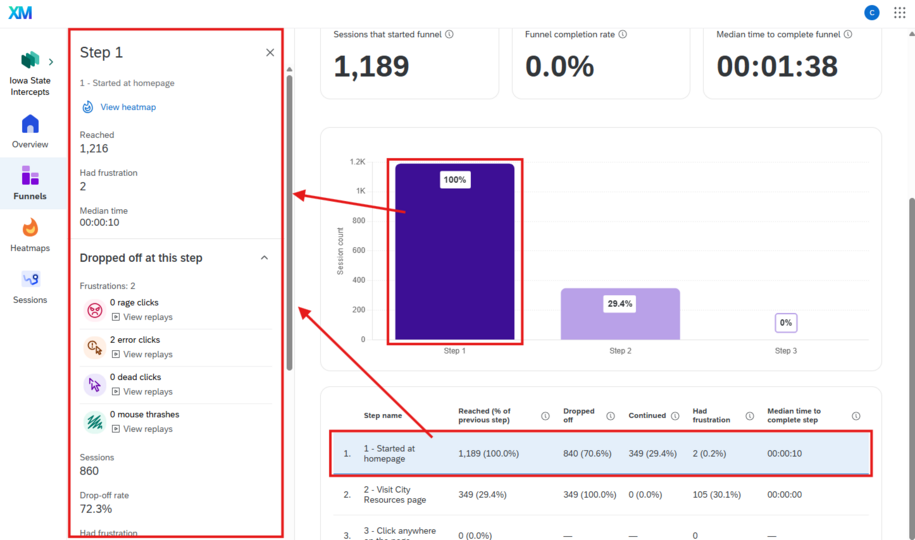Image resolution: width=915 pixels, height=540 pixels.
Task: Select the '3 - Click anywhere' table row
Action: tap(601, 530)
